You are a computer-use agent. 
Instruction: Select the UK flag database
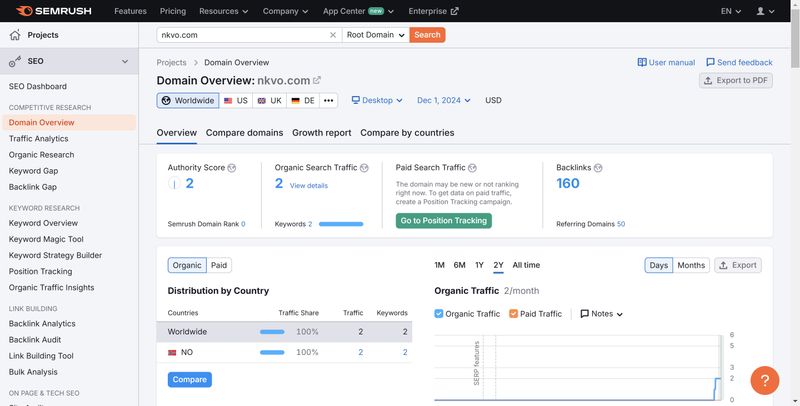click(269, 100)
